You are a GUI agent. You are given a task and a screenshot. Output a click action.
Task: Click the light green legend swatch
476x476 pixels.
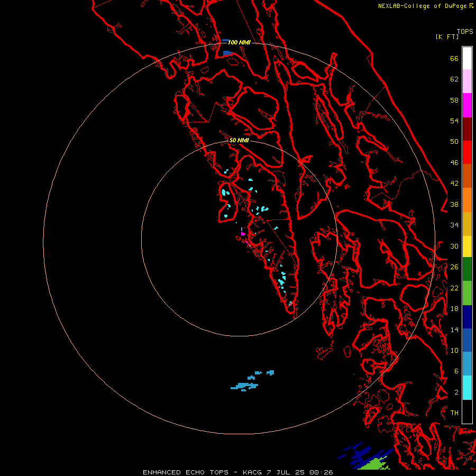click(467, 293)
